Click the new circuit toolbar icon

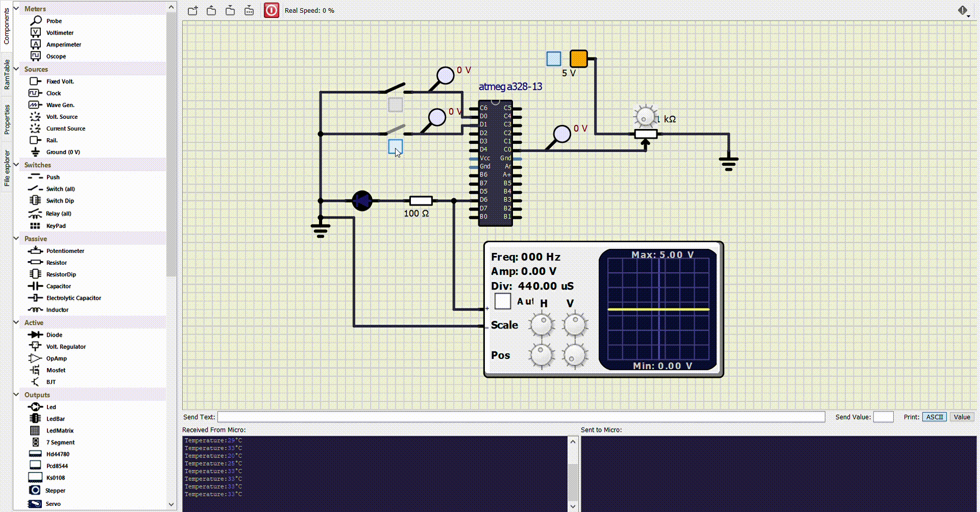[x=192, y=11]
